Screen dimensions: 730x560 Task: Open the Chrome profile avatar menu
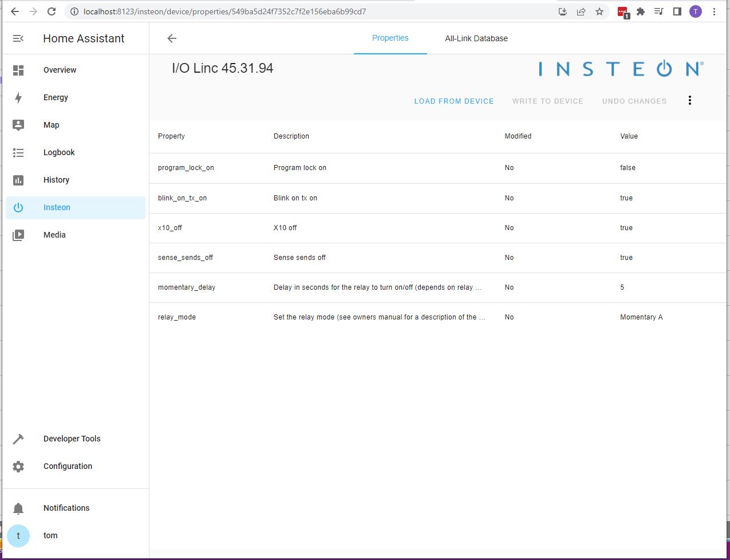click(695, 11)
